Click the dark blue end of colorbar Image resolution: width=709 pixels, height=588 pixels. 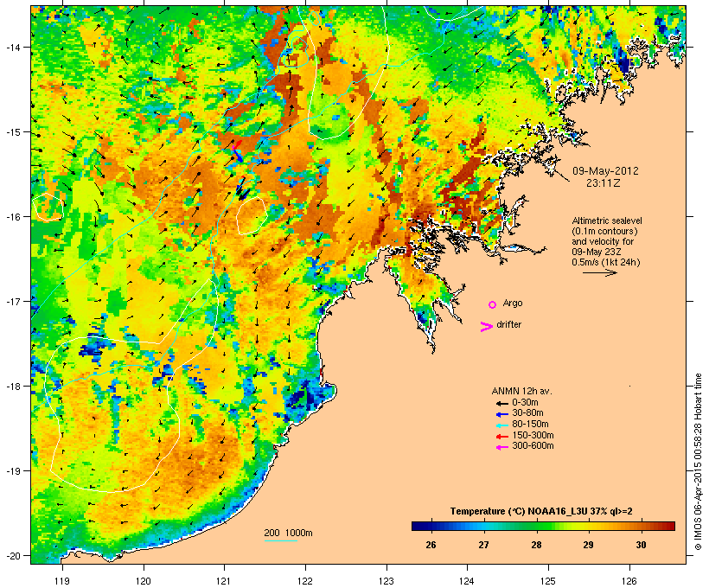coord(418,526)
